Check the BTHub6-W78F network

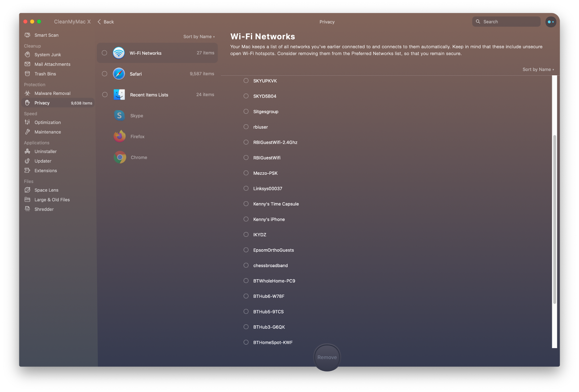click(246, 296)
